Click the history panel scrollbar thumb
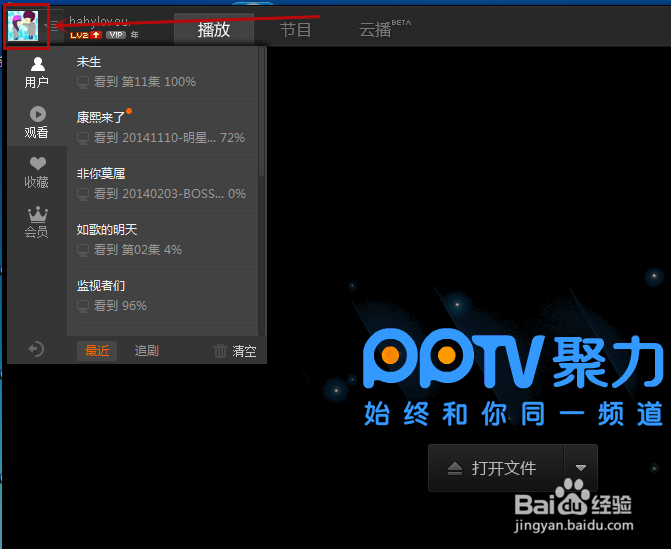This screenshot has width=671, height=549. (x=261, y=112)
